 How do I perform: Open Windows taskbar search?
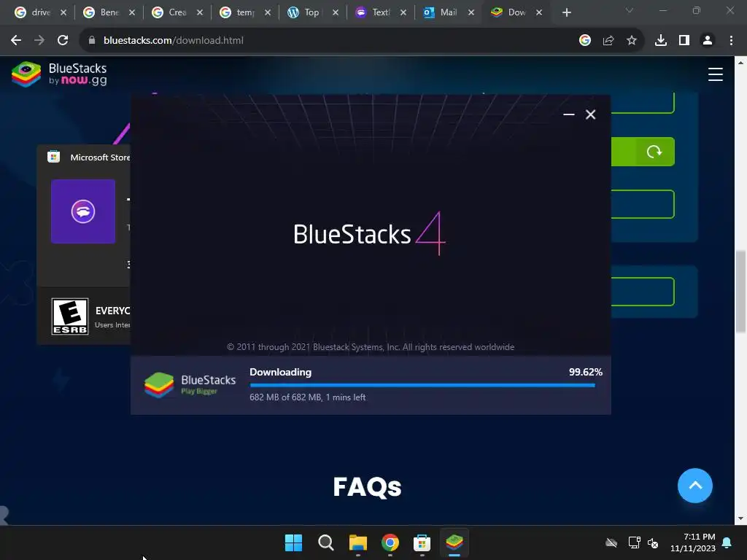tap(326, 542)
